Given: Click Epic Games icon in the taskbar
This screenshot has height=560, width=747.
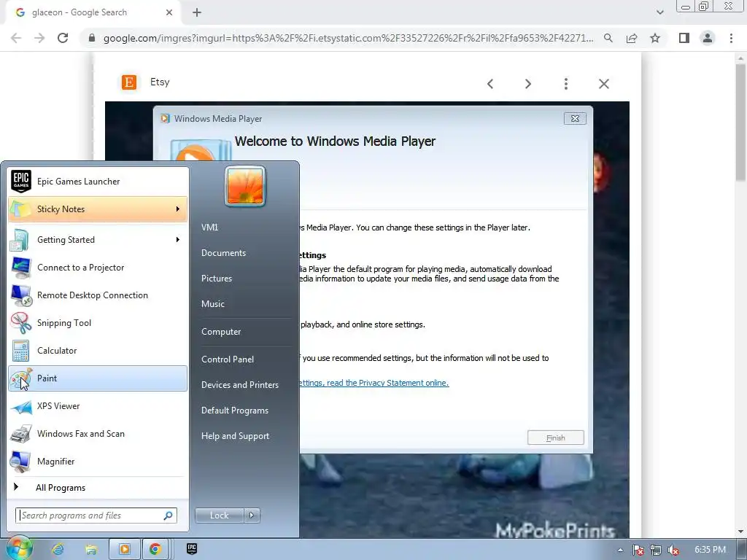Looking at the screenshot, I should pyautogui.click(x=192, y=548).
